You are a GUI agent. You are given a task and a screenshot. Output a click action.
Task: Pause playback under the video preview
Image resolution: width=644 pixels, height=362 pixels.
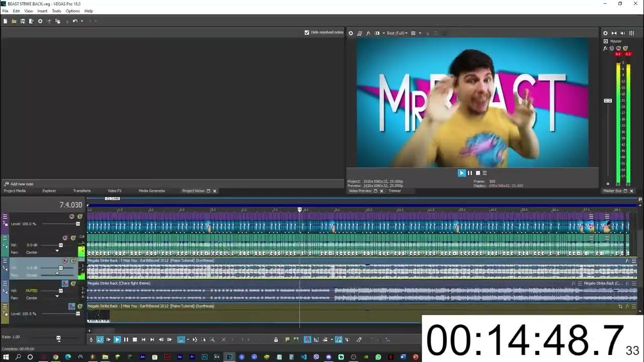470,173
